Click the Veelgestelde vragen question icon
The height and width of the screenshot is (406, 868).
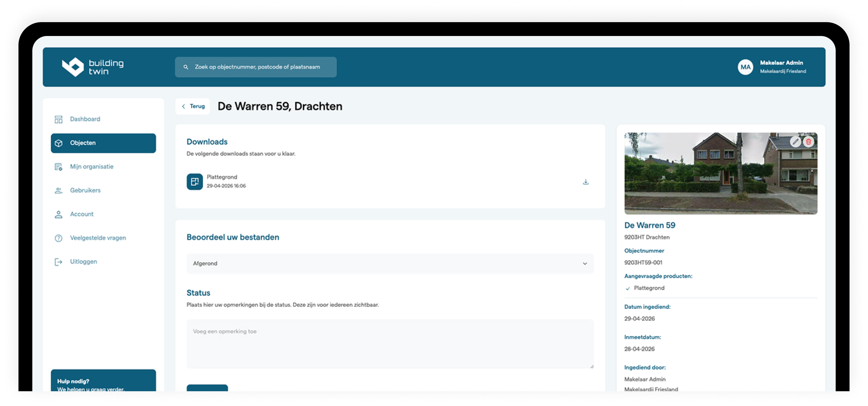click(58, 238)
